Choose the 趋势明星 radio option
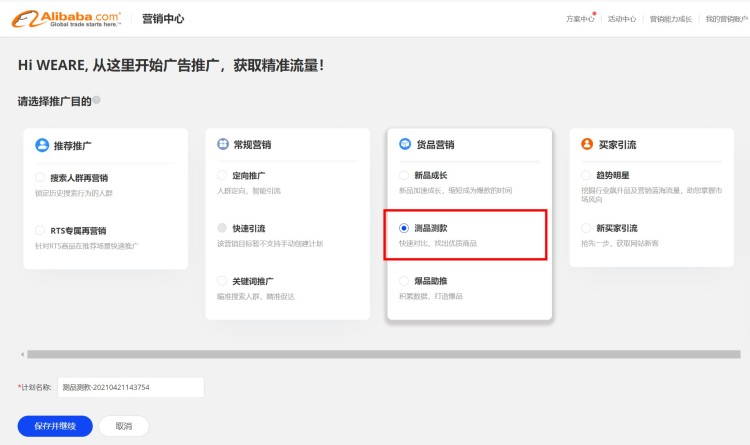The image size is (750, 445). (586, 175)
